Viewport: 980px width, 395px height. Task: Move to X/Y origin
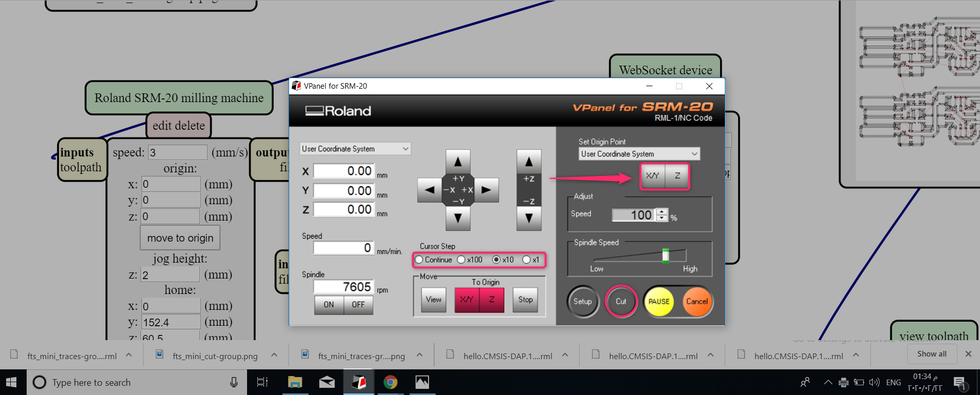pyautogui.click(x=467, y=300)
